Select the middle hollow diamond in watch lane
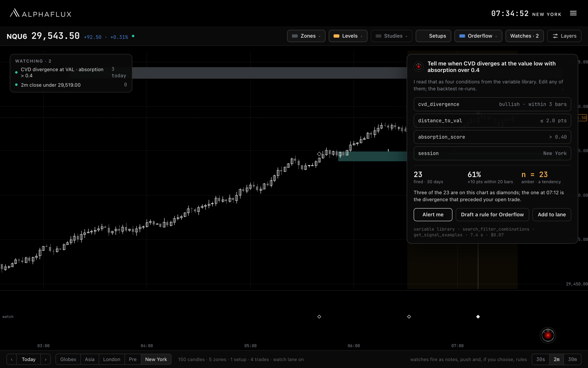 point(409,317)
